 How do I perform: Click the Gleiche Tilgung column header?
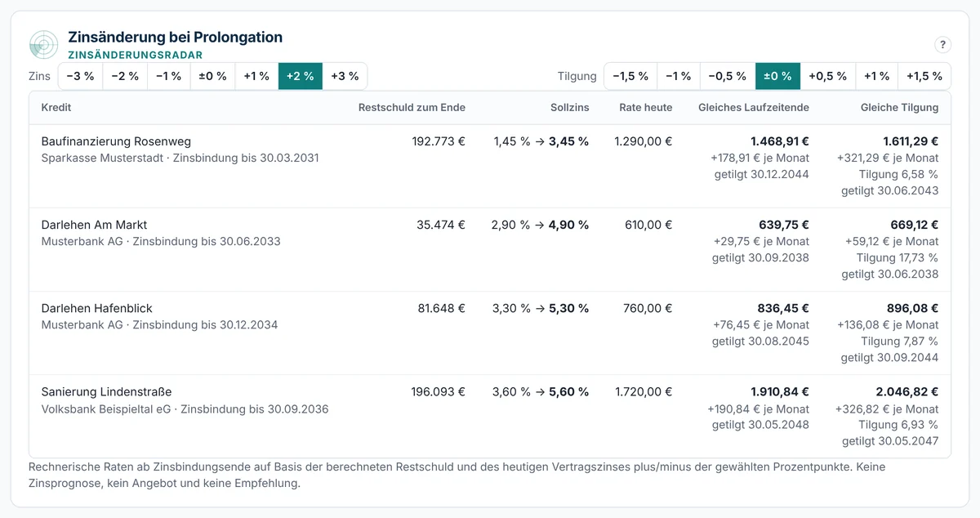point(900,107)
